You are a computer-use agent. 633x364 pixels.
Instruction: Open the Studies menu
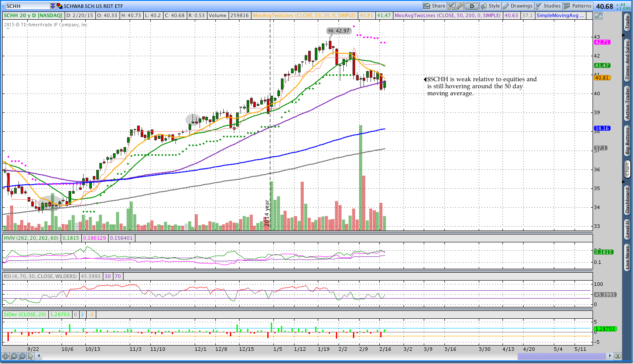548,6
